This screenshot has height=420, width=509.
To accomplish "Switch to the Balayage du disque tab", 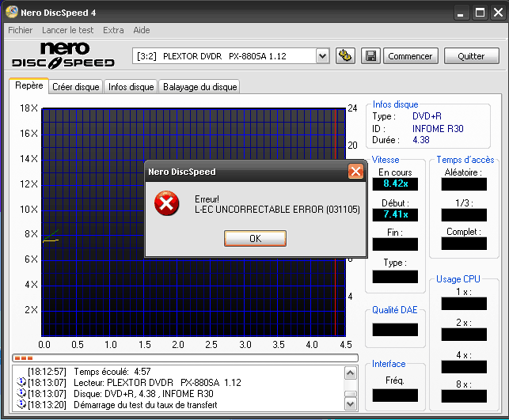I will 199,87.
